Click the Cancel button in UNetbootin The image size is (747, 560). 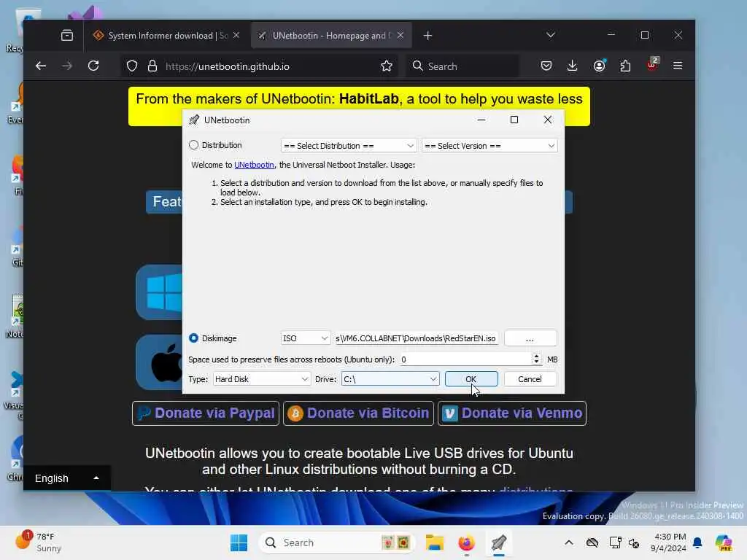[x=530, y=379]
